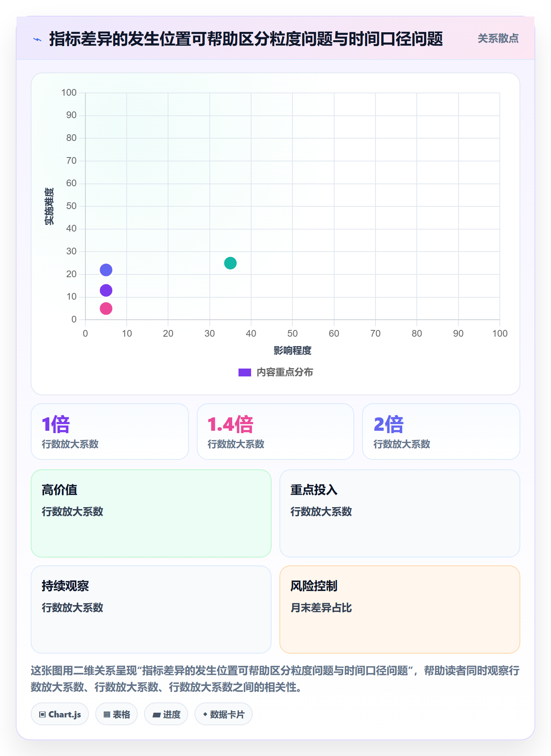Open the 持续观察 quadrant card

(151, 610)
